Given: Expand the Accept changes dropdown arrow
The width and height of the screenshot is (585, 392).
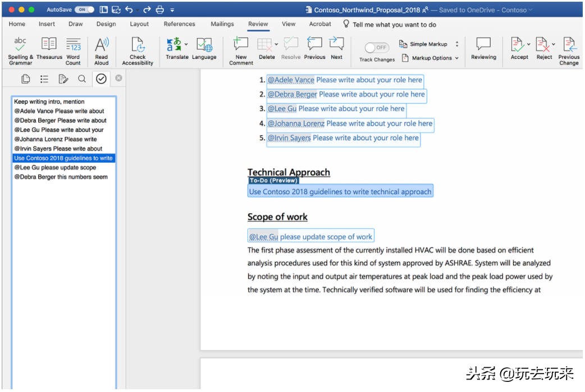Looking at the screenshot, I should click(x=528, y=45).
